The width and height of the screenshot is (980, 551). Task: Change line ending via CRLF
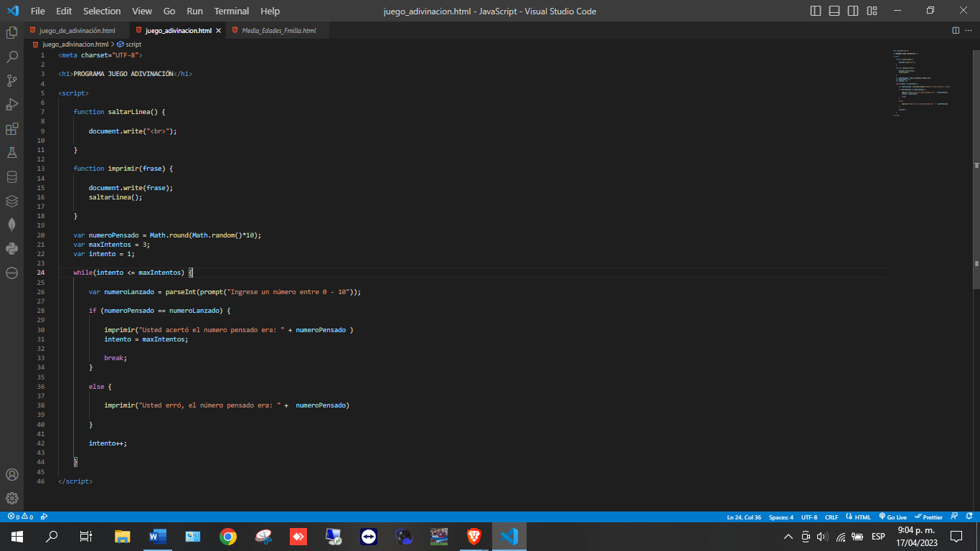(831, 517)
